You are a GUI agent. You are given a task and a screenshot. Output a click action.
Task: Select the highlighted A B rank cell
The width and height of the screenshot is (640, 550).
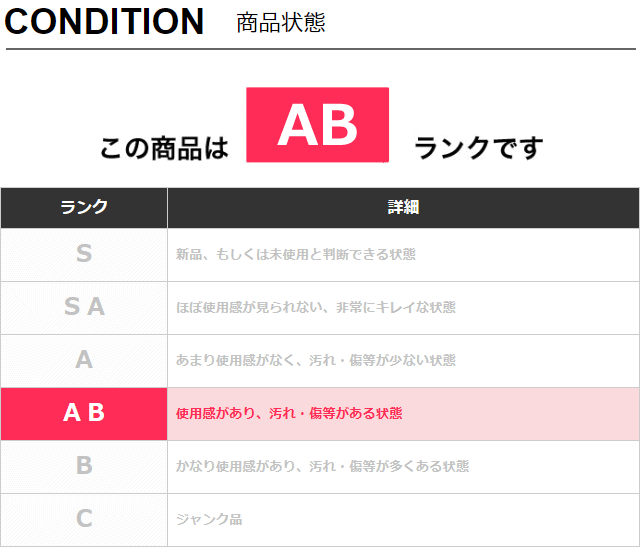tap(84, 413)
